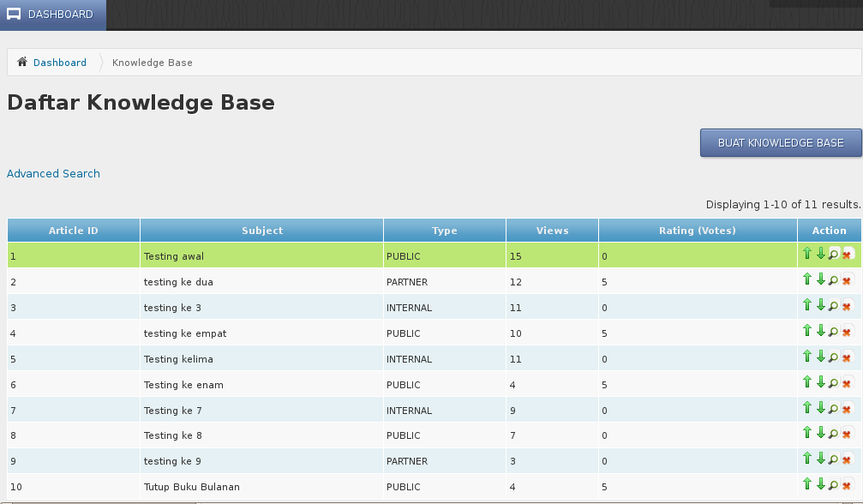Sort the table by Views column

click(552, 230)
